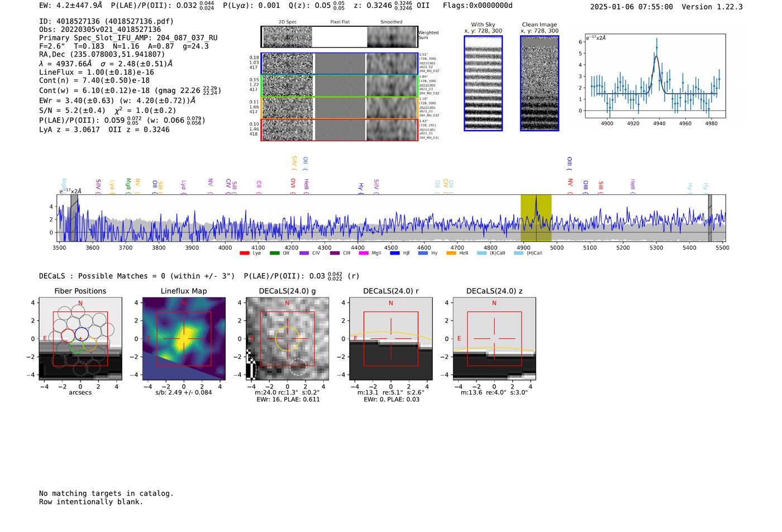Select the Obs: 20220305v021_4018527136 text
The image size is (782, 532).
[x=100, y=30]
